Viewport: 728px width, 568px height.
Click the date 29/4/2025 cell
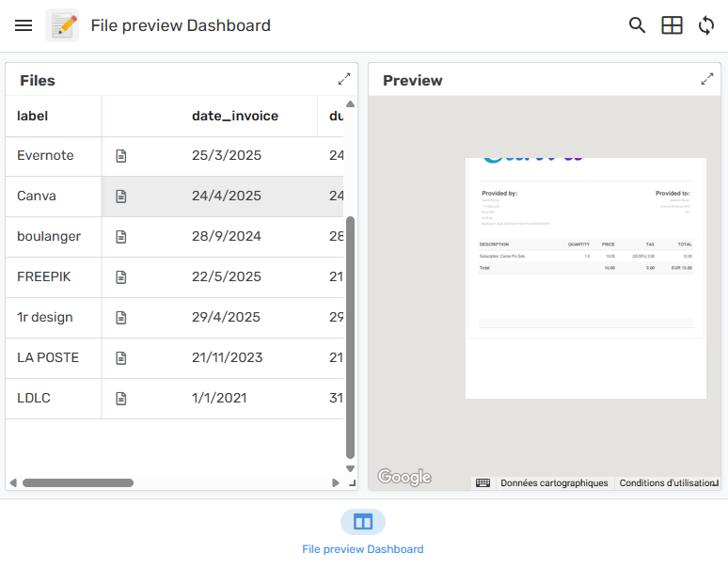(226, 317)
